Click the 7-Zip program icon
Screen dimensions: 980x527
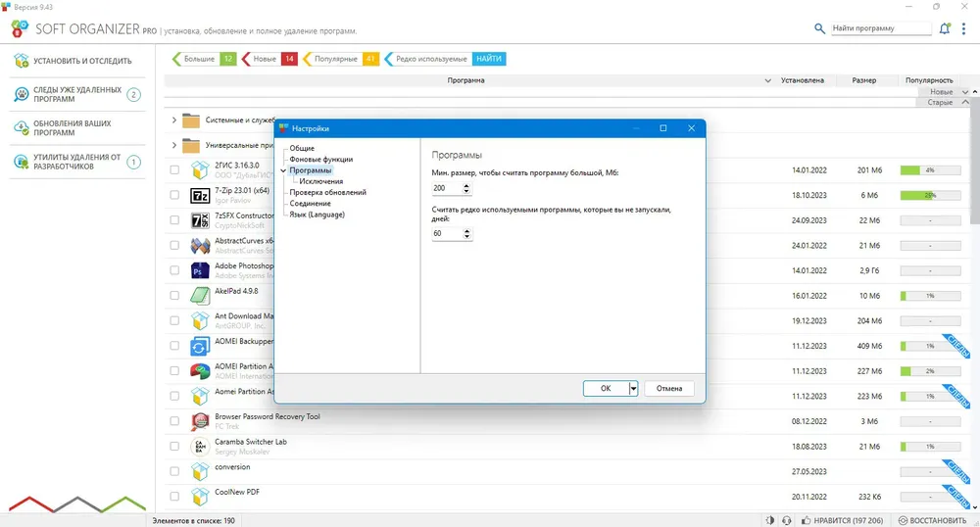[200, 196]
